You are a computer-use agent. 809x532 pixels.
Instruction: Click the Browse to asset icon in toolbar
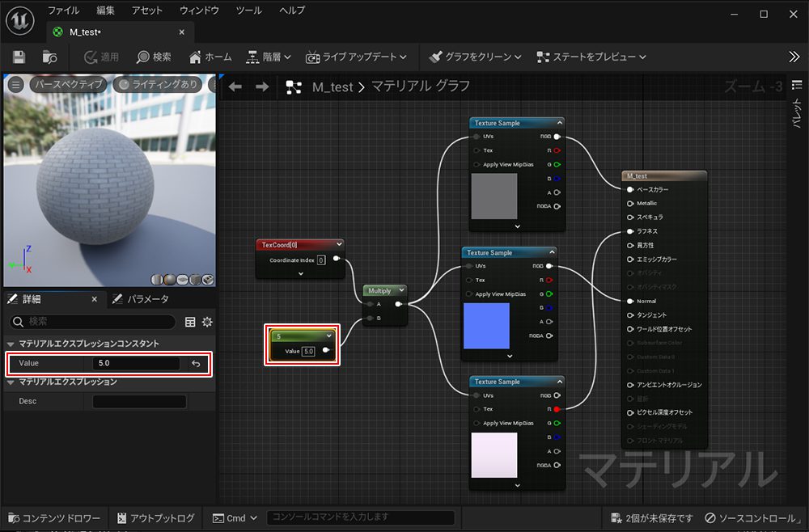coord(50,57)
